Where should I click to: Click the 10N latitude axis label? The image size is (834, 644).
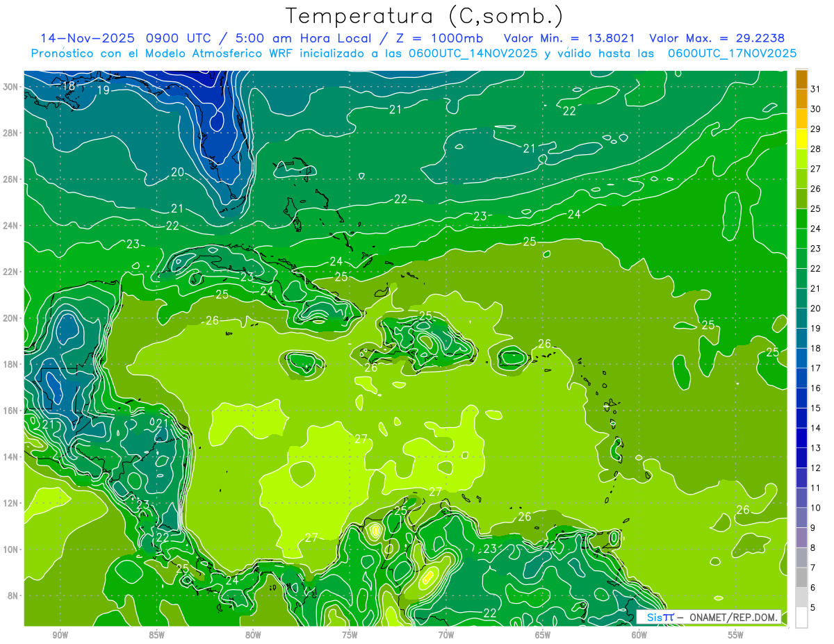[11, 550]
